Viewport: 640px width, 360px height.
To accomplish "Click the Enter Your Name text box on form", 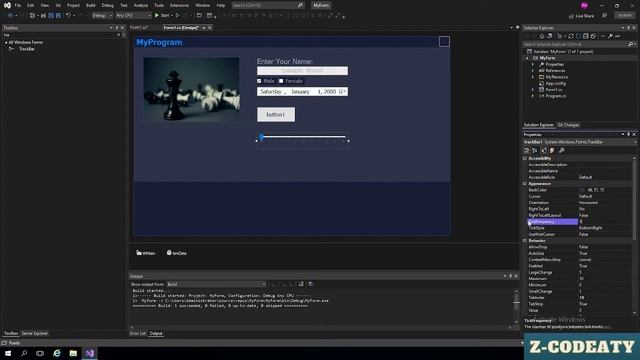I will tap(302, 71).
